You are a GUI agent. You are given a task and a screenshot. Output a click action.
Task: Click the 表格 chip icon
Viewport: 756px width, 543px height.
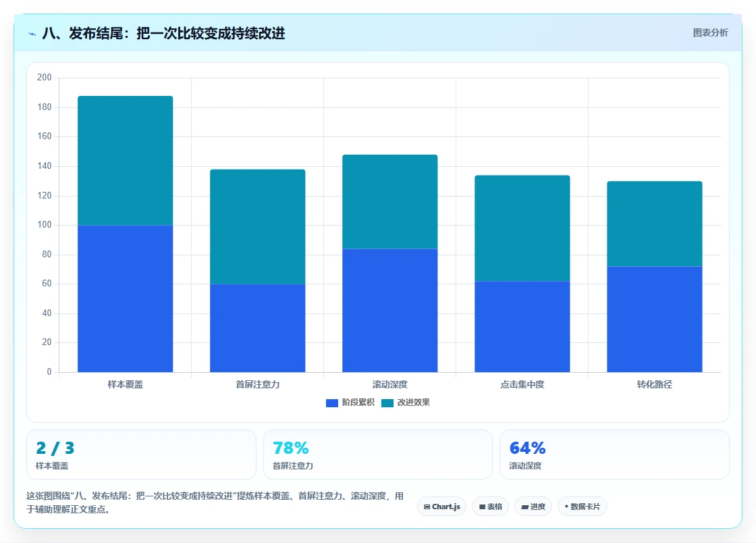click(482, 507)
